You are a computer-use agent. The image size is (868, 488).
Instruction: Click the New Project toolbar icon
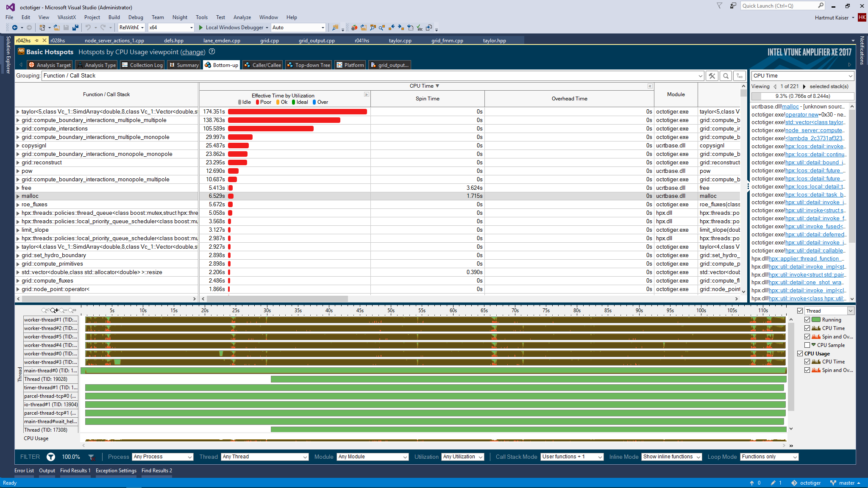[x=42, y=28]
